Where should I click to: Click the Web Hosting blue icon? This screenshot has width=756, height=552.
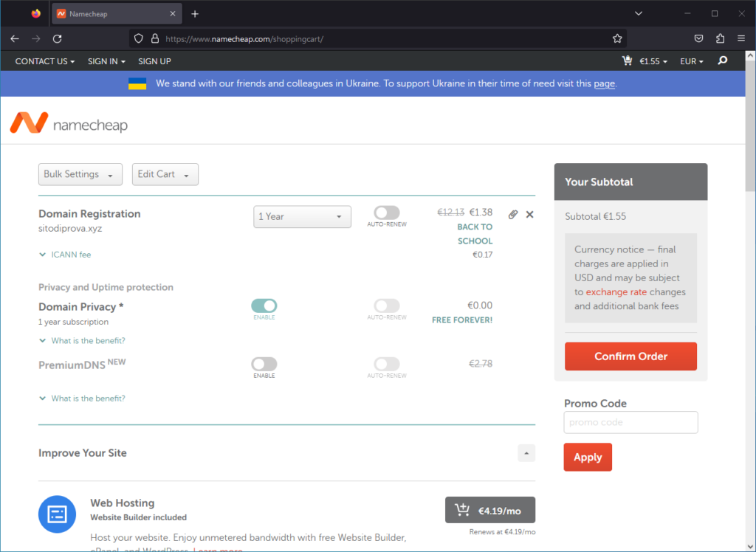click(58, 514)
